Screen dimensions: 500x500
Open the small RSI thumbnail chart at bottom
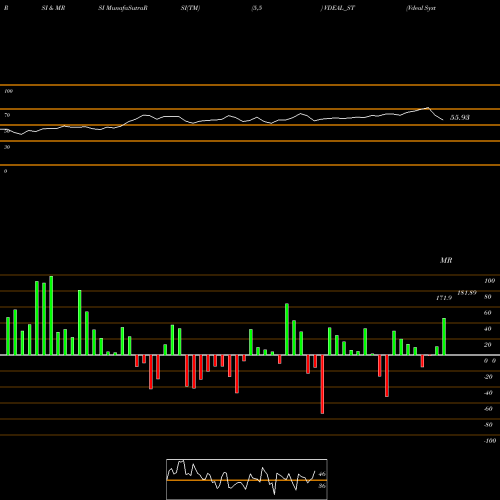point(247,479)
